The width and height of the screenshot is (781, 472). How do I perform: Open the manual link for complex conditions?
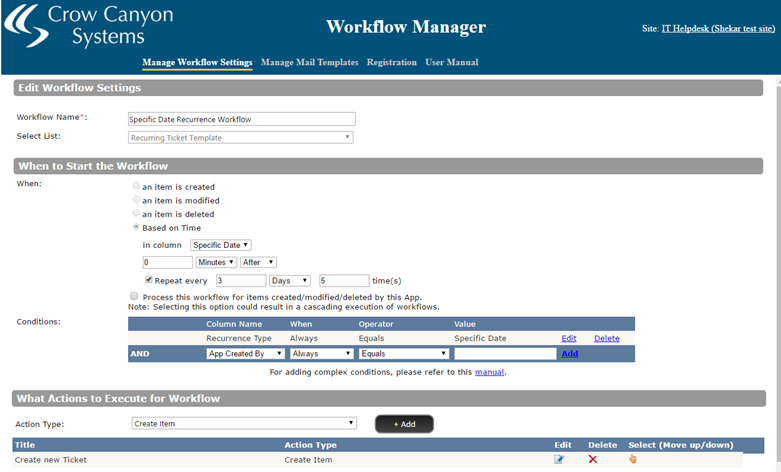(x=489, y=372)
